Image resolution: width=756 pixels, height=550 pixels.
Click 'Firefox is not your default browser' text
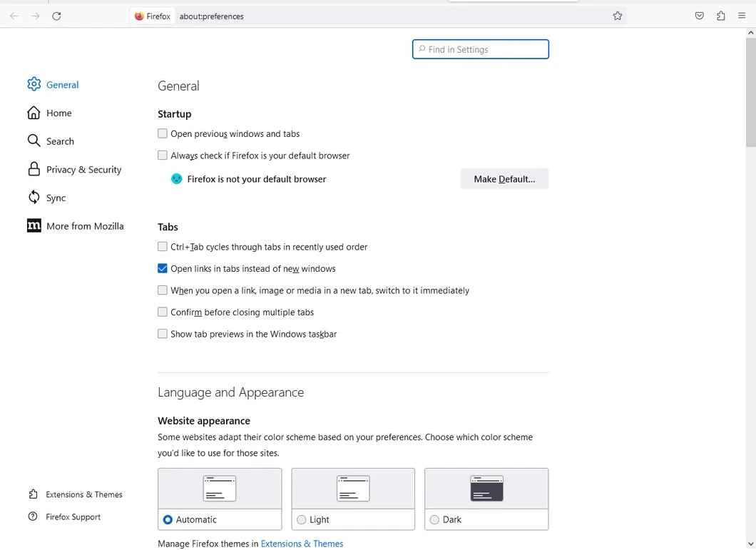pos(257,179)
